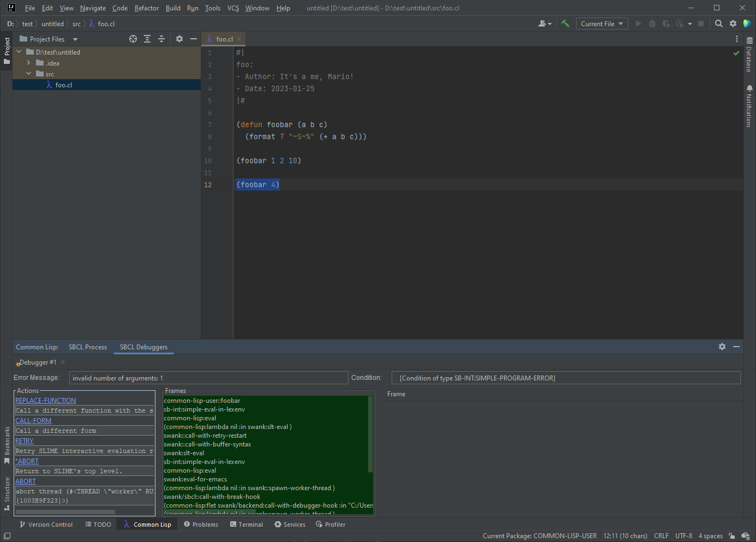The height and width of the screenshot is (542, 756).
Task: Switch to the SBCL Process tab
Action: [88, 347]
